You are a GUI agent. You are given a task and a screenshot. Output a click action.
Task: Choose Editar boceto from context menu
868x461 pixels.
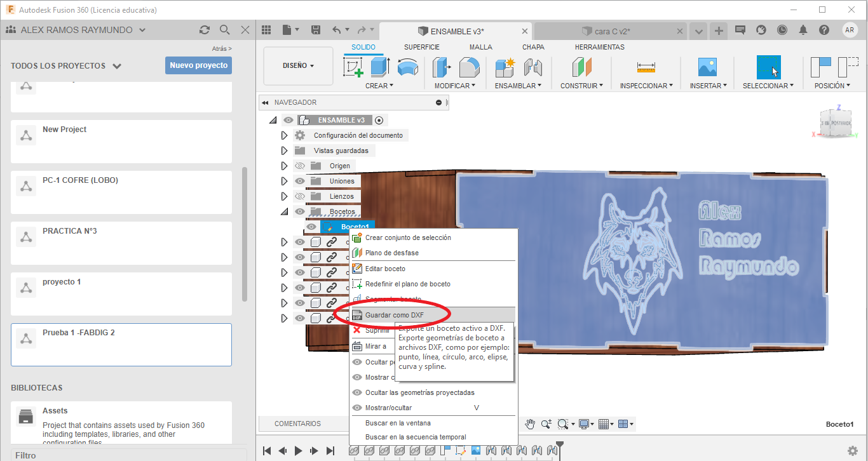[x=433, y=269]
